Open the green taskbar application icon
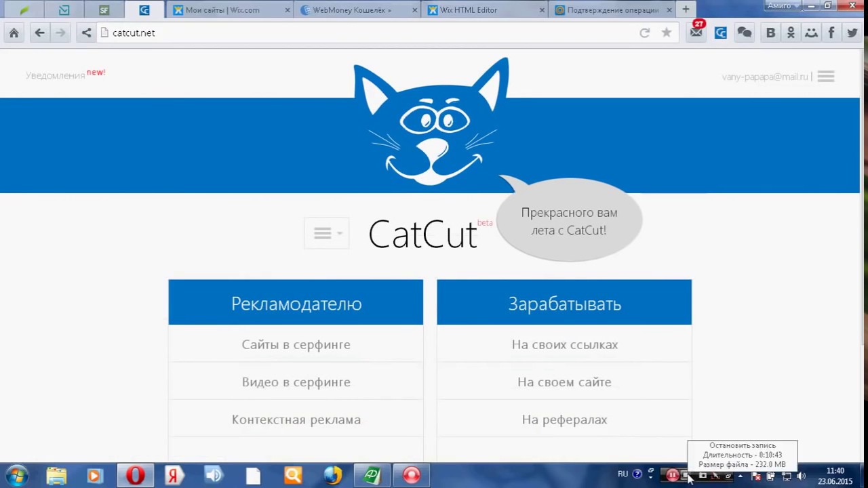 point(372,476)
